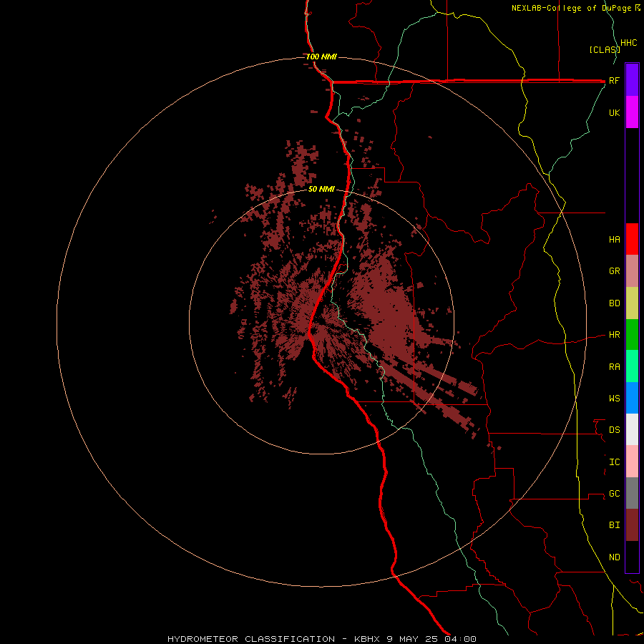Click the WS legend label
This screenshot has height=644, width=644.
tap(614, 399)
